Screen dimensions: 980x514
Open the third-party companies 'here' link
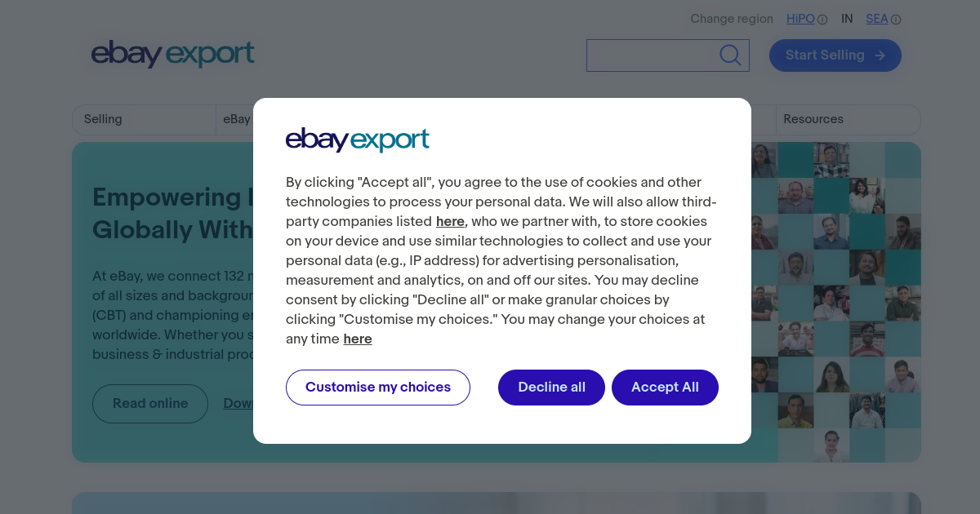tap(450, 221)
